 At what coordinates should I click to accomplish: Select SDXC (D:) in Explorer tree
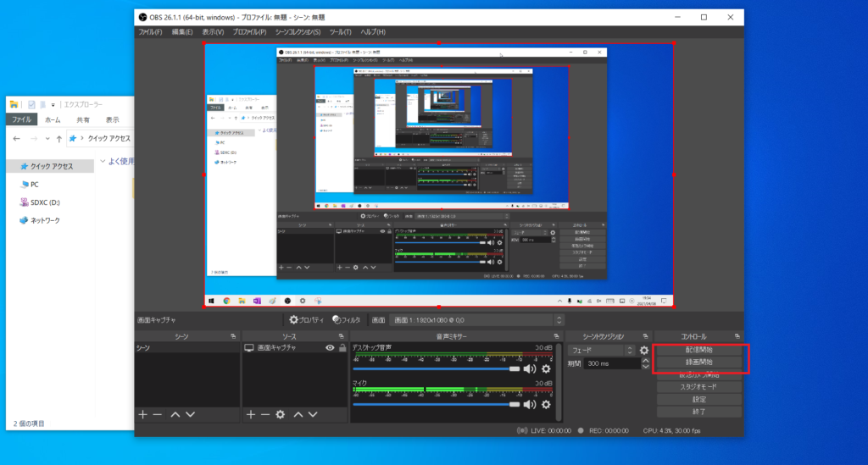45,202
